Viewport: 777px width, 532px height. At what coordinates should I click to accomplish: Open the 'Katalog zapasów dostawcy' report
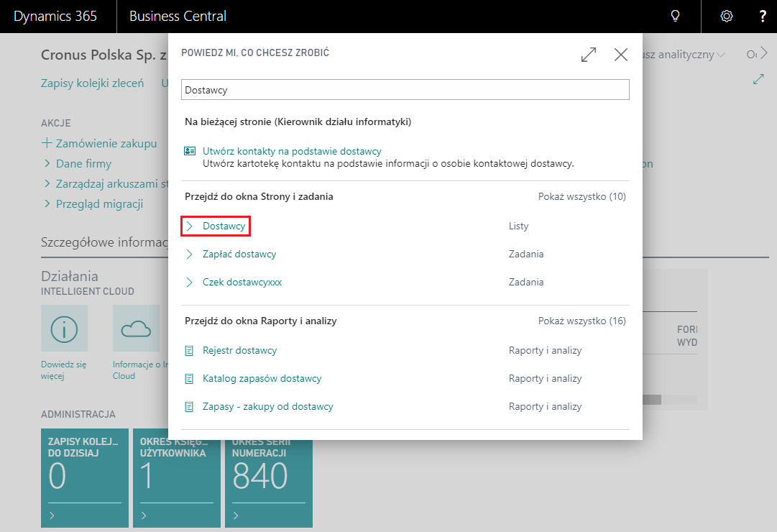pyautogui.click(x=262, y=379)
